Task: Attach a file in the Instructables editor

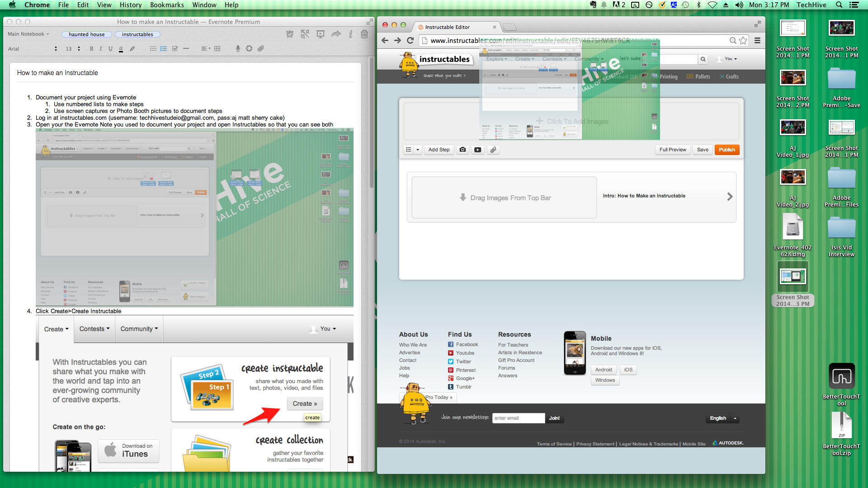Action: click(493, 150)
